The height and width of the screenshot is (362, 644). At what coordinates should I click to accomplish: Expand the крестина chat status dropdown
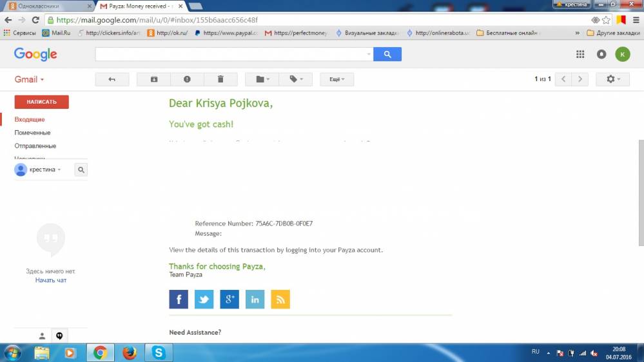point(44,169)
